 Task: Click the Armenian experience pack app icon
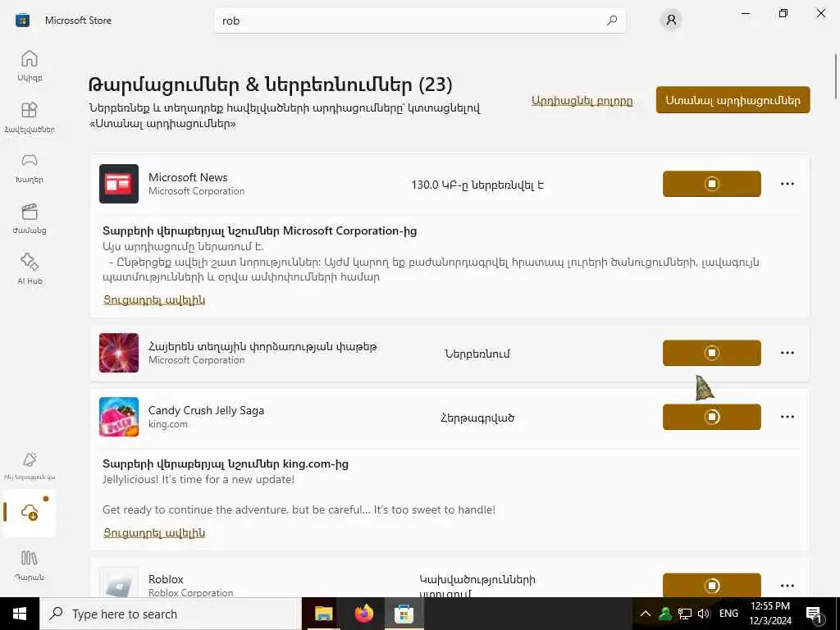click(x=119, y=353)
